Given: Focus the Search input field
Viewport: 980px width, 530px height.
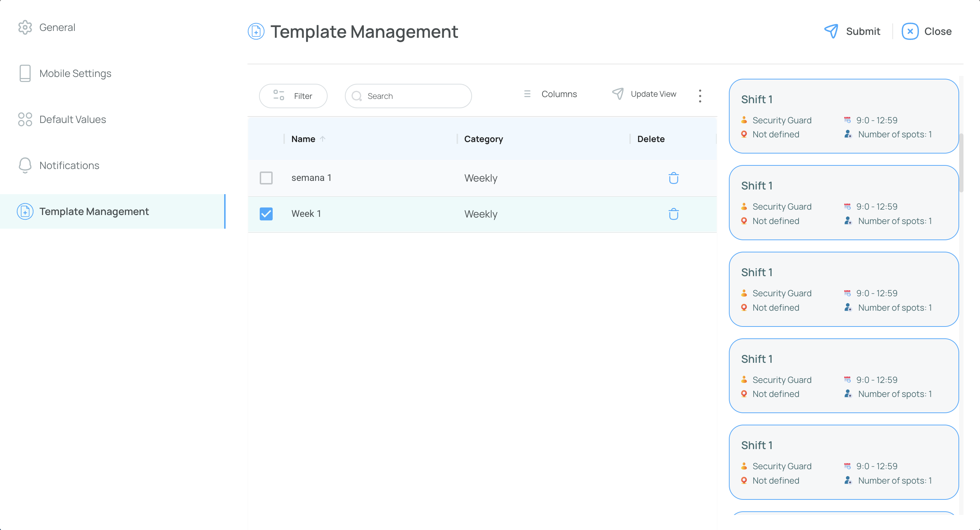Looking at the screenshot, I should tap(408, 96).
